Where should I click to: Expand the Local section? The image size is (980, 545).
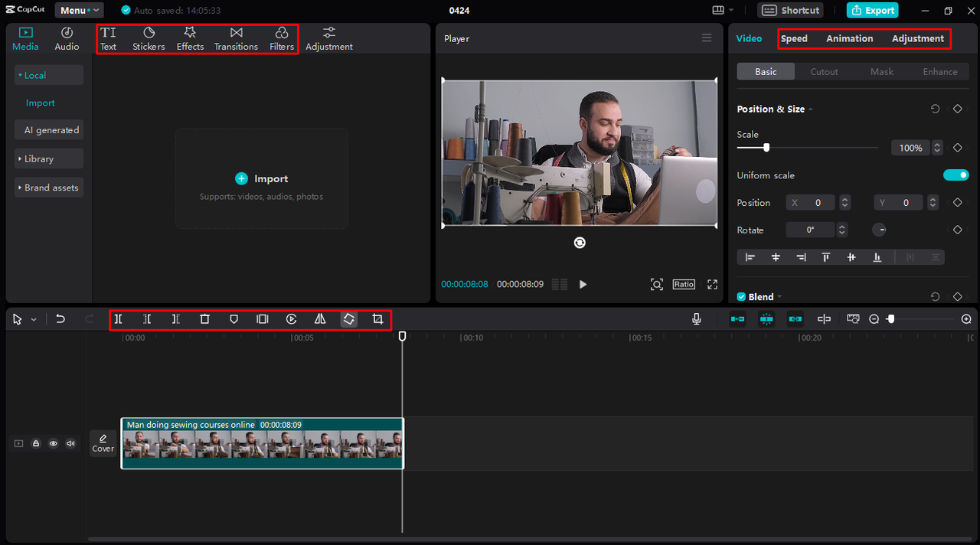[x=49, y=75]
